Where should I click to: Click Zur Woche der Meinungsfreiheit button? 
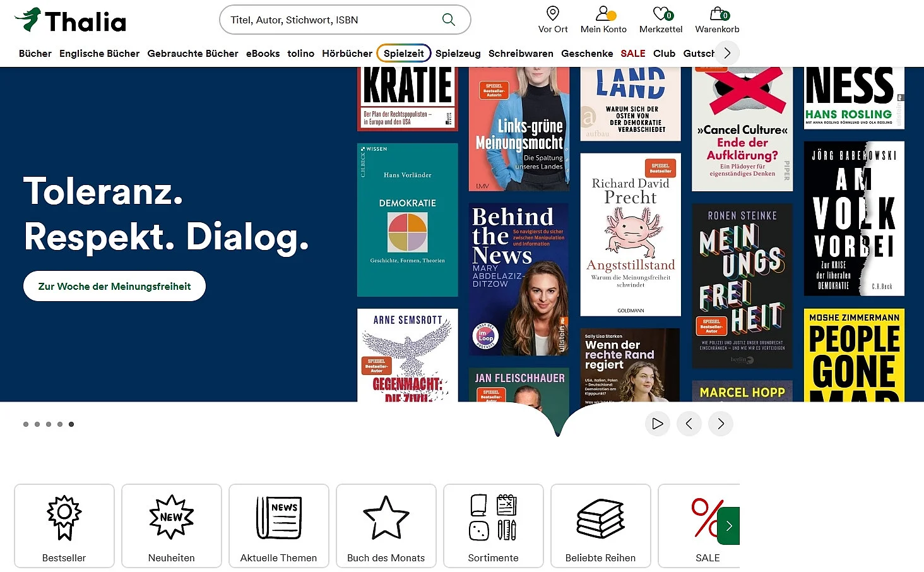coord(114,286)
